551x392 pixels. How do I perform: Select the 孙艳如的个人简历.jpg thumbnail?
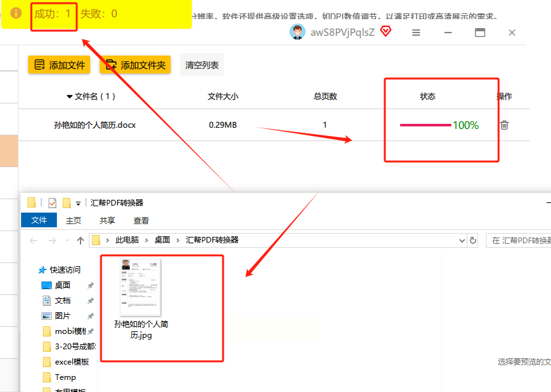[x=141, y=299]
